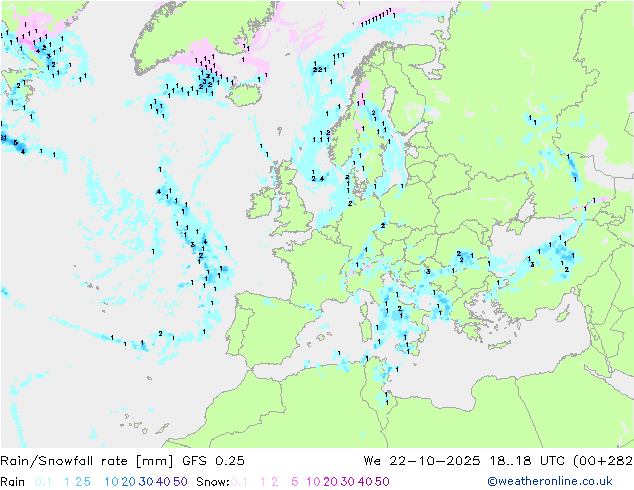634x490 pixels.
Task: Pick the rain legend 30 value
Action: click(146, 482)
